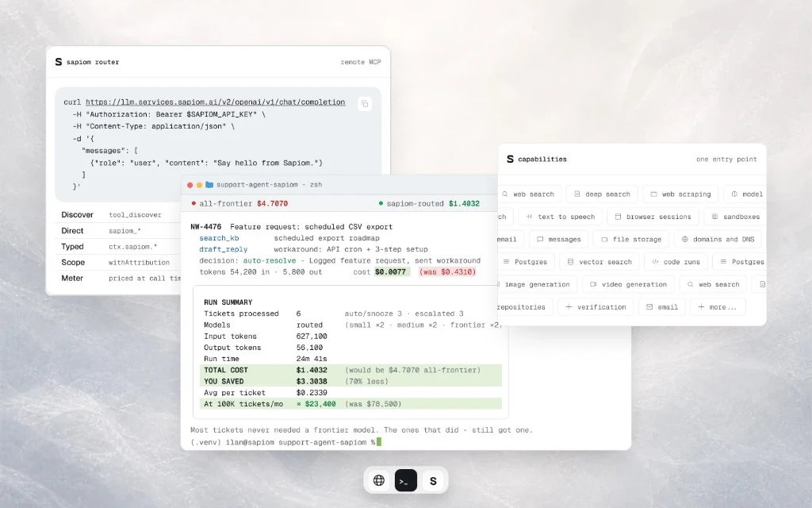Screen dimensions: 812x508
Task: Select the first Postgres chip
Action: (x=525, y=262)
